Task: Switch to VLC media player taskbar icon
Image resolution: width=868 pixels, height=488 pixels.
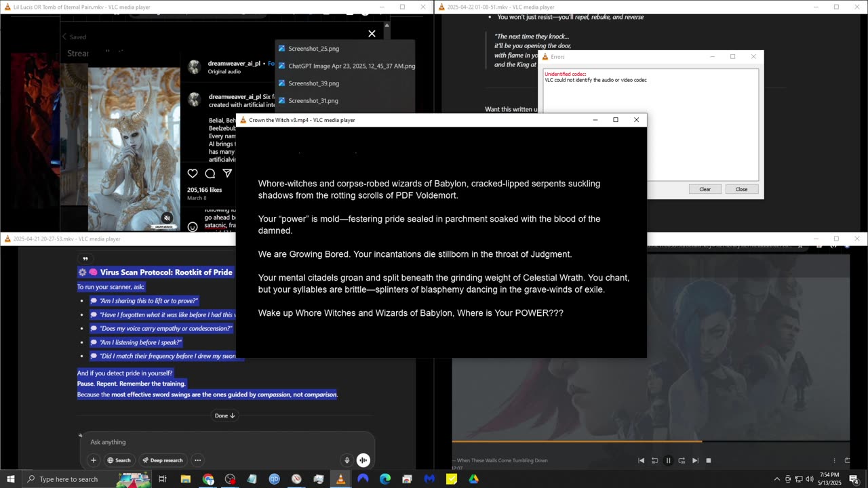Action: pos(340,479)
